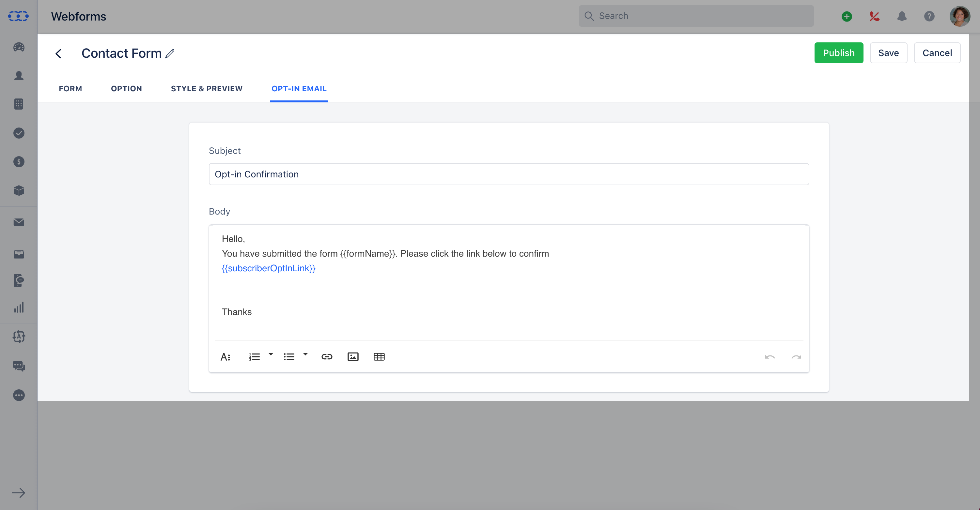
Task: Click the red phone call icon
Action: pyautogui.click(x=874, y=16)
